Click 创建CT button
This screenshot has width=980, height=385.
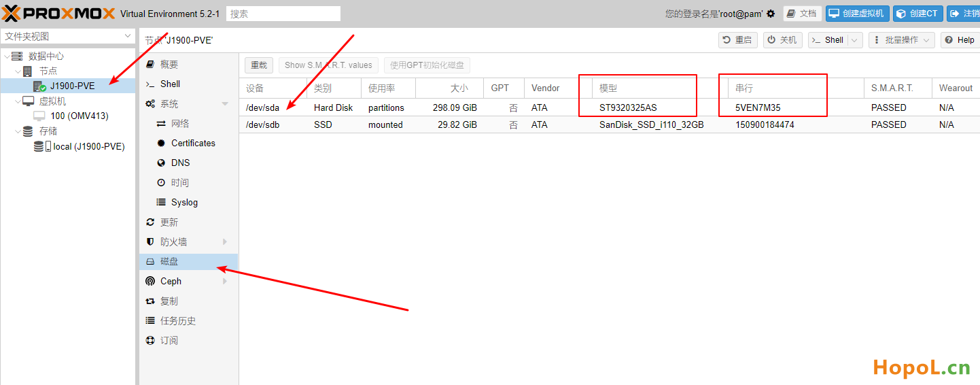pos(917,14)
